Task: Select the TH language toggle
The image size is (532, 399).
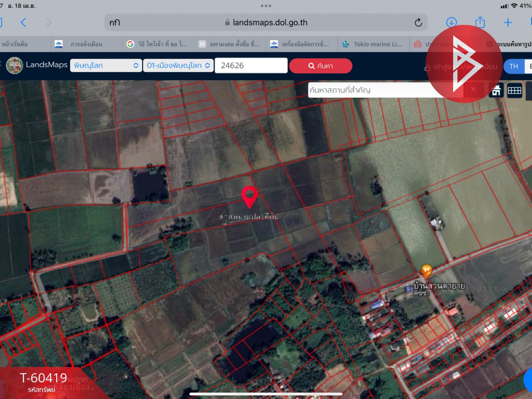Action: click(x=514, y=66)
